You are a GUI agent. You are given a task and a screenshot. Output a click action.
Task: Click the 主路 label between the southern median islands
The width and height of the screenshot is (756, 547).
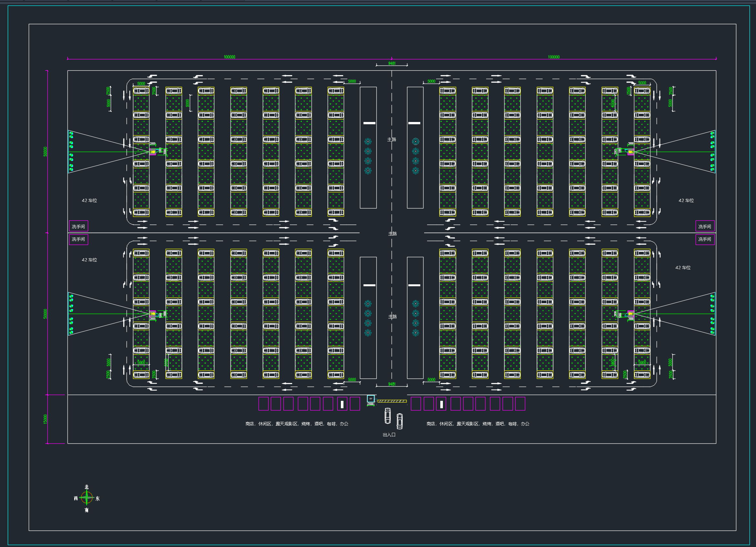[393, 316]
